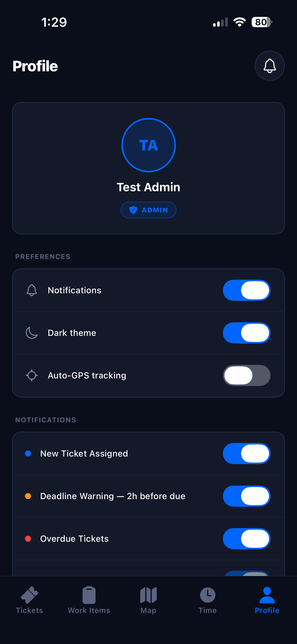Tap the TA avatar circle
The height and width of the screenshot is (644, 297).
(x=148, y=145)
